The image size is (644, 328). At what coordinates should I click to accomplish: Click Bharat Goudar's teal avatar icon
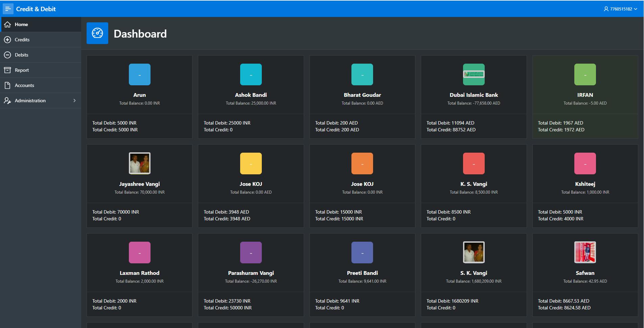[362, 74]
